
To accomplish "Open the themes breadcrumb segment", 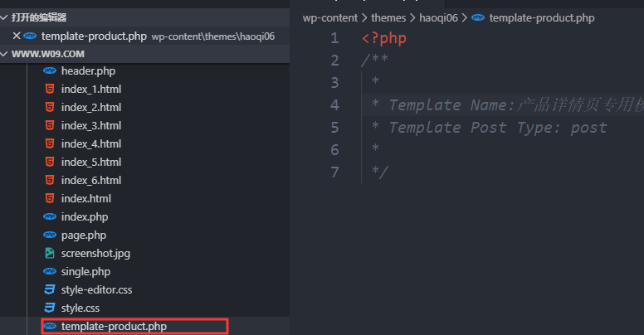I will coord(388,17).
